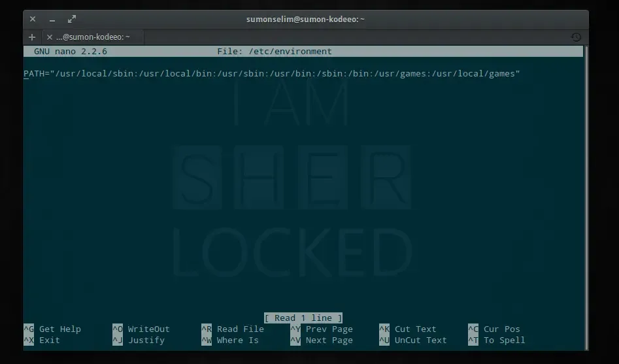Maximize the terminal window with arrows icon
Viewport: 619px width, 364px height.
(x=71, y=19)
